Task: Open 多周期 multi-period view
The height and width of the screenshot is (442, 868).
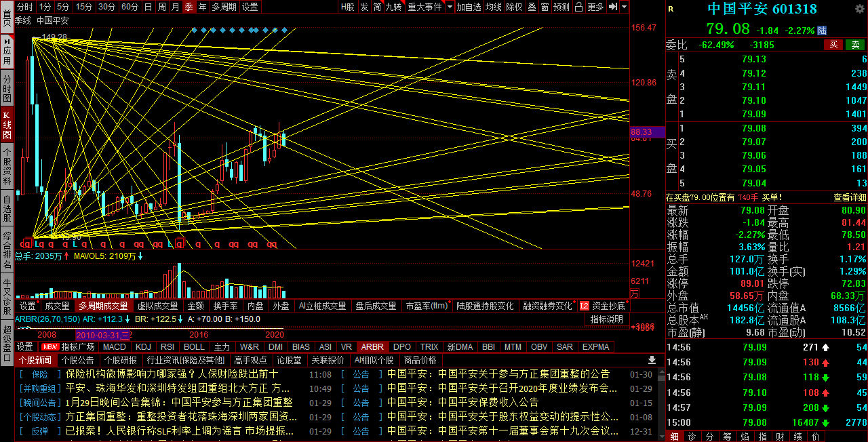Action: [224, 7]
